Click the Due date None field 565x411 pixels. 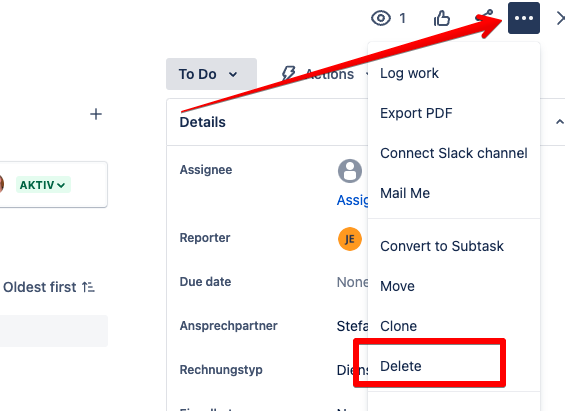pos(352,282)
